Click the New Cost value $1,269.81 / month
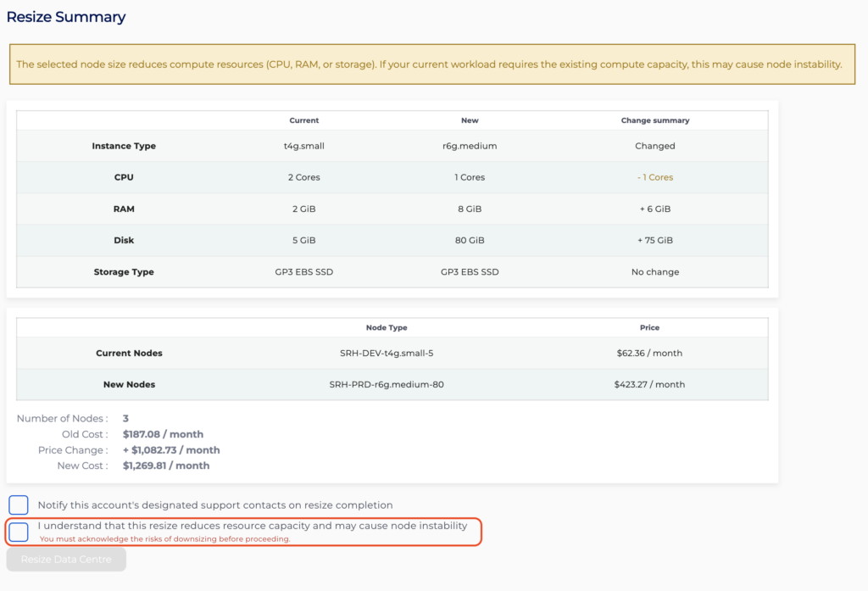The height and width of the screenshot is (591, 868). coord(165,466)
